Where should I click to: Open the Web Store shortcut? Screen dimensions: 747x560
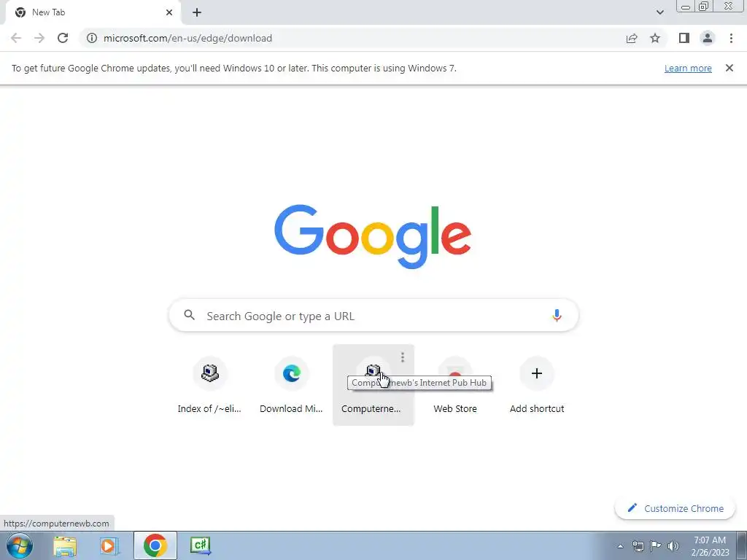click(x=455, y=385)
